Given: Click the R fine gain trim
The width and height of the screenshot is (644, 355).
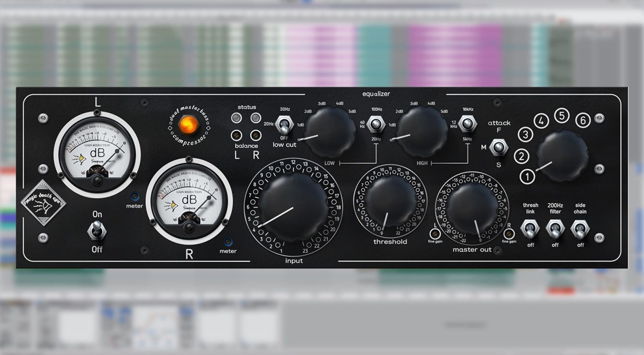Looking at the screenshot, I should pyautogui.click(x=509, y=233).
